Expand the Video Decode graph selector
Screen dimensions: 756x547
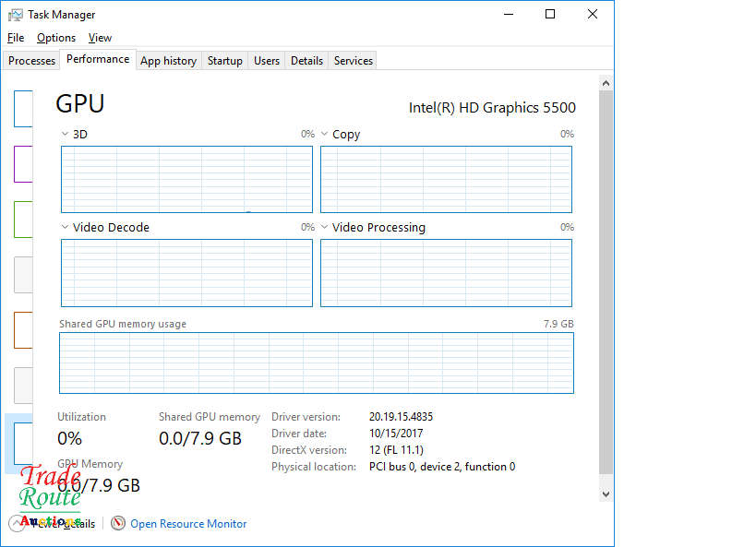click(65, 228)
